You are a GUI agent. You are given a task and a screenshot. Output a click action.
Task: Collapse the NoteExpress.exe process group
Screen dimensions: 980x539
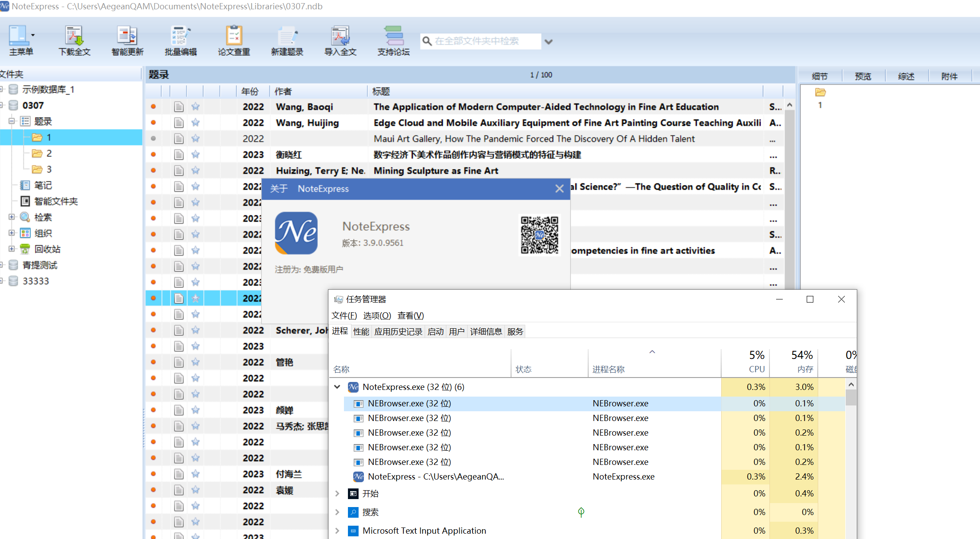point(337,387)
